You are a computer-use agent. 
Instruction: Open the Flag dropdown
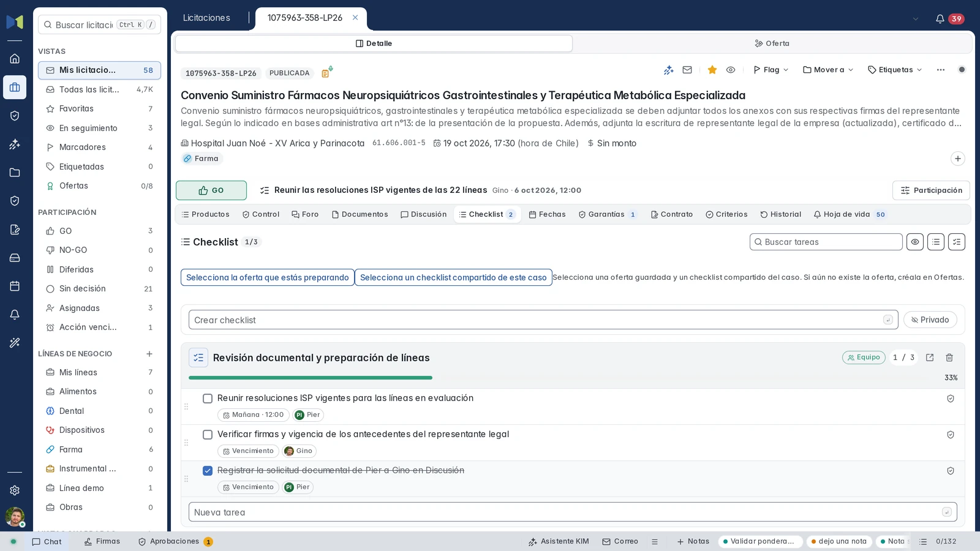[771, 70]
